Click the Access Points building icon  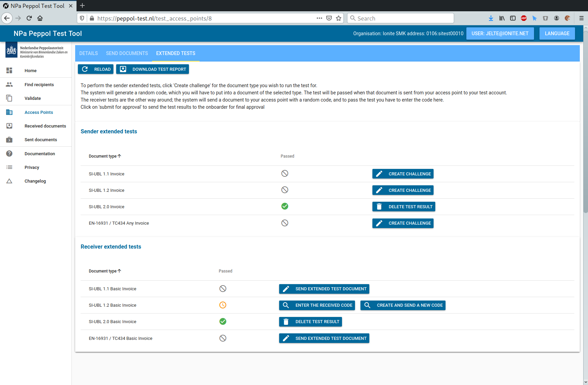point(9,112)
